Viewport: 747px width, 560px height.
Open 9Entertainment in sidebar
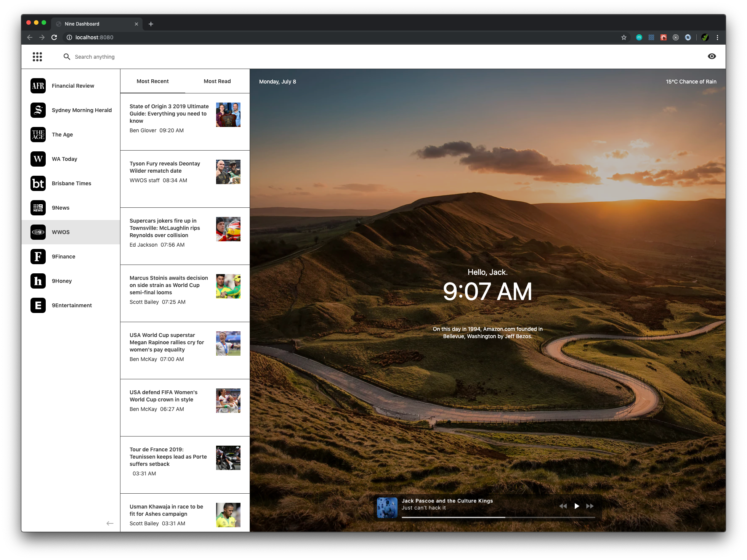tap(71, 305)
